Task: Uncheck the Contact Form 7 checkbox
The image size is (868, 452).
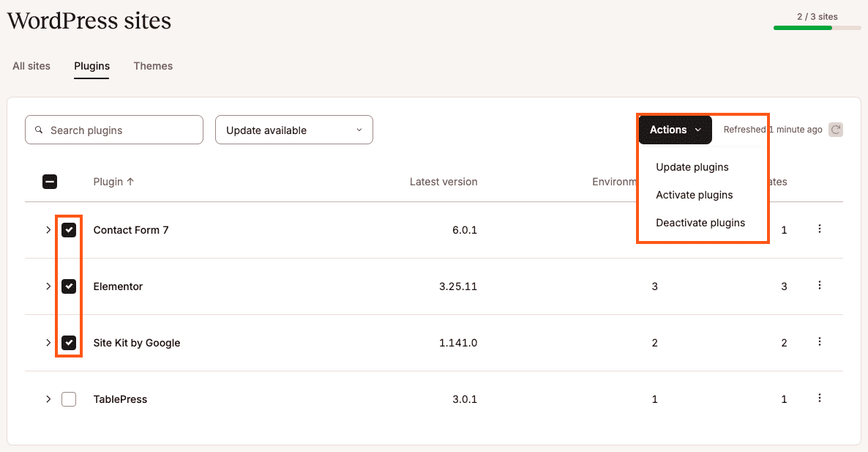Action: (x=69, y=230)
